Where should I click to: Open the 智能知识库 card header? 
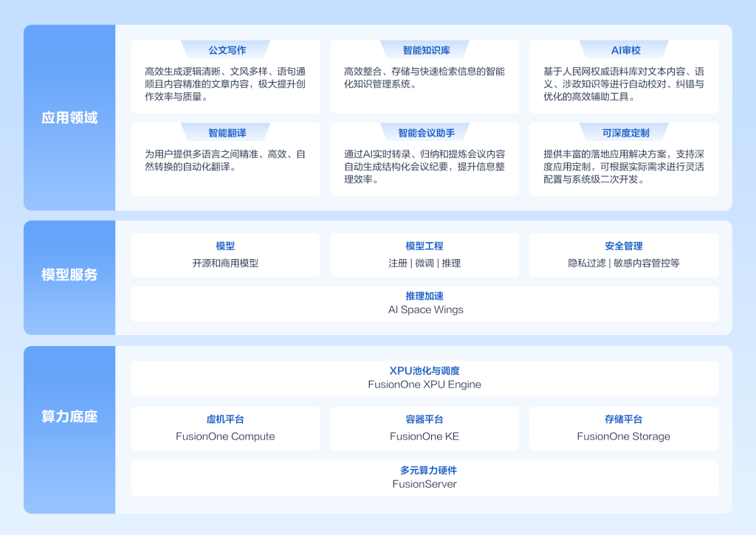coord(426,50)
